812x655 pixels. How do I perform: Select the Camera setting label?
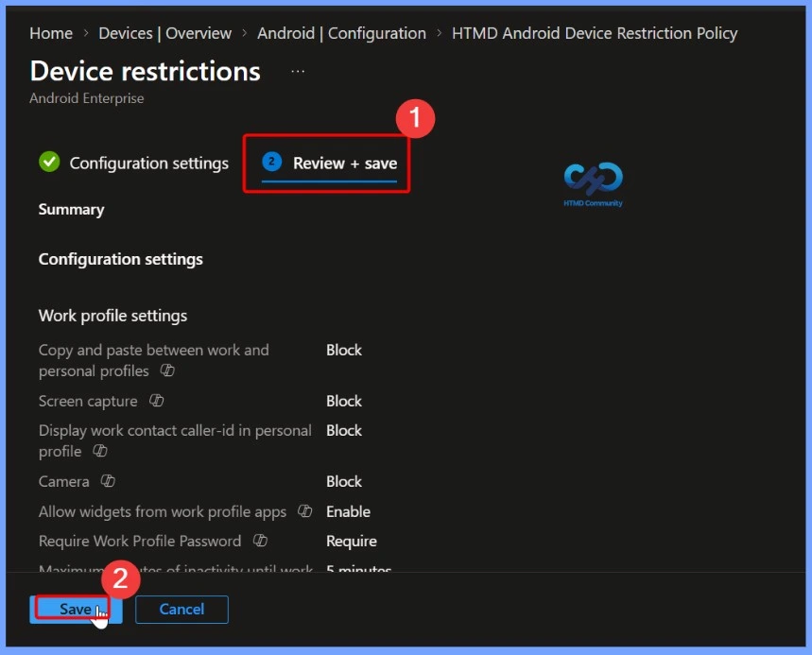coord(63,481)
